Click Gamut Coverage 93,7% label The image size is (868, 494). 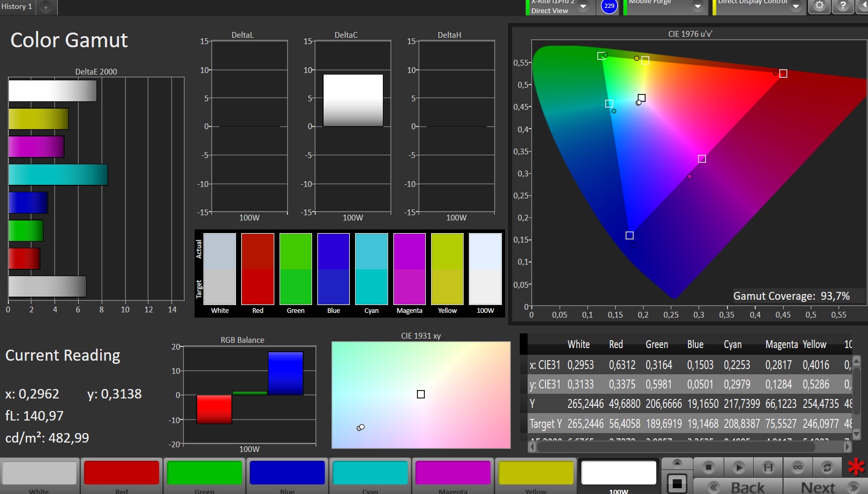pyautogui.click(x=791, y=296)
